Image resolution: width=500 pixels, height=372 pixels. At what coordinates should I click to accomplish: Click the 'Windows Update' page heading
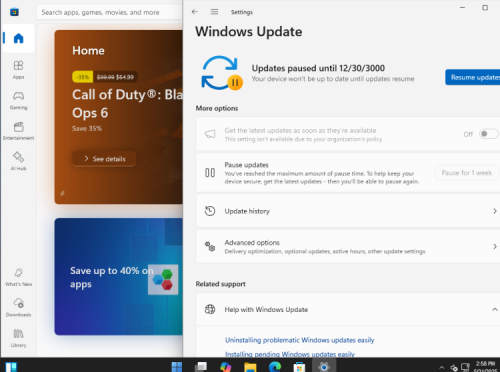[249, 32]
